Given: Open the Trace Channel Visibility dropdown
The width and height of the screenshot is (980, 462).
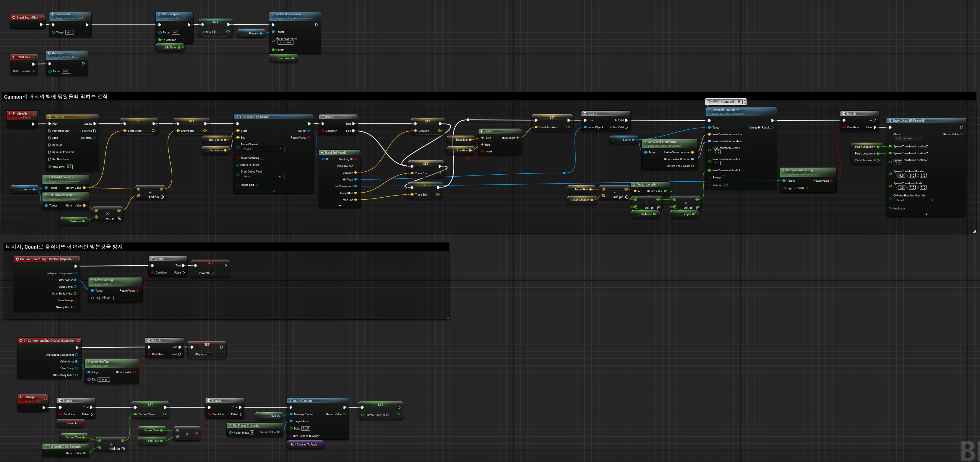Looking at the screenshot, I should point(263,149).
